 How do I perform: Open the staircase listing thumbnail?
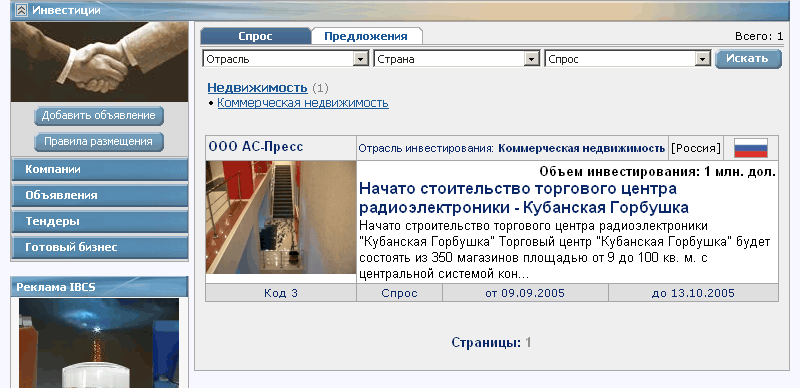pyautogui.click(x=281, y=217)
